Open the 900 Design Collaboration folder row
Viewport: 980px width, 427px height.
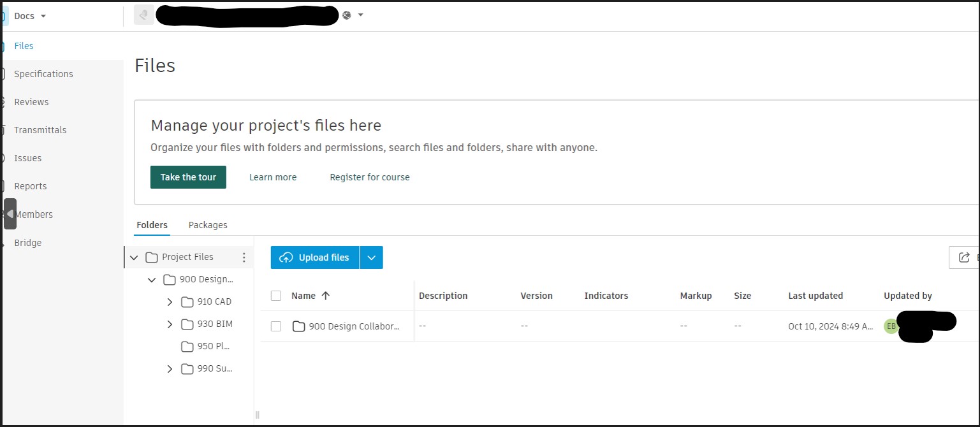[354, 326]
